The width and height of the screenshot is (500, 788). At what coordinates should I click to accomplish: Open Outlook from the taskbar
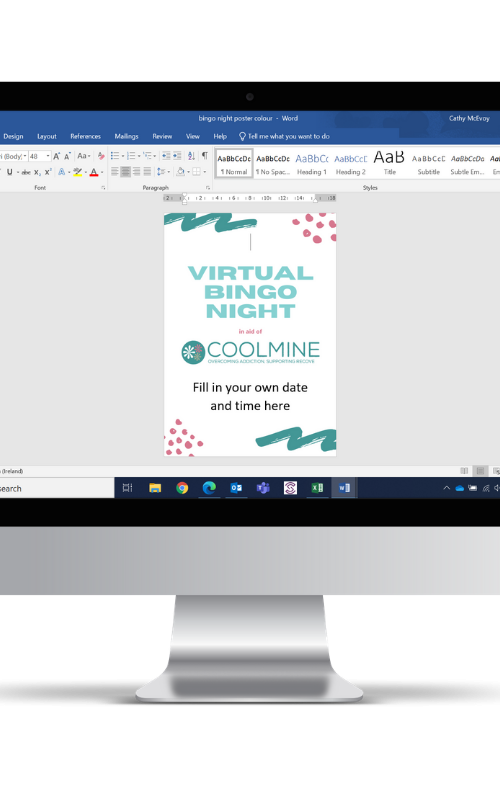coord(236,487)
